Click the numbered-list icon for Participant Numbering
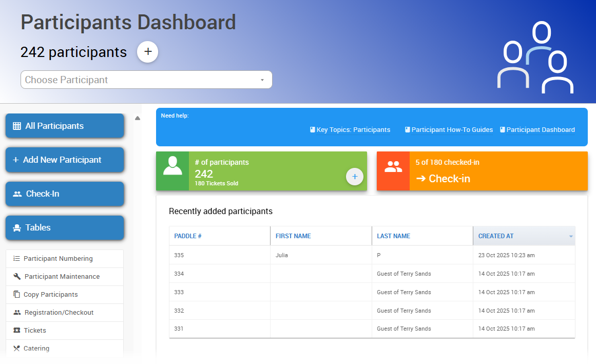Viewport: 596px width, 364px height. pyautogui.click(x=16, y=258)
